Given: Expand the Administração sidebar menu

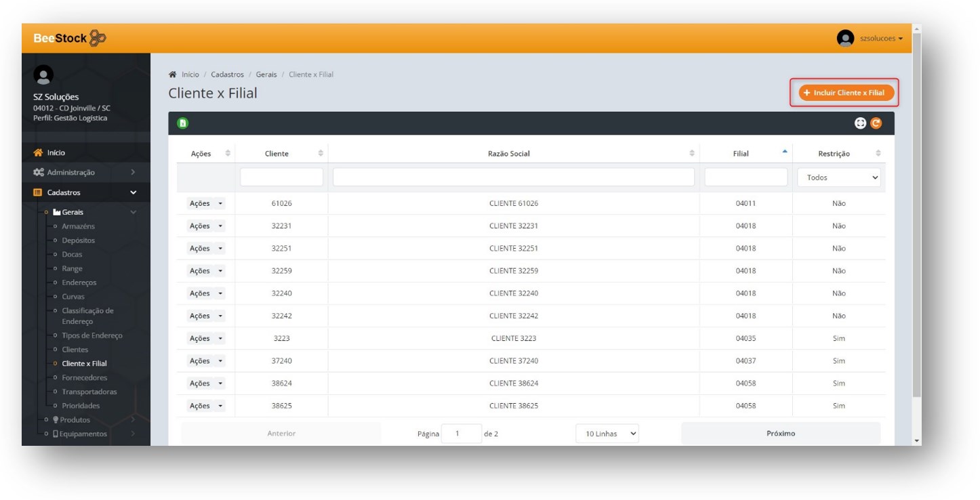Looking at the screenshot, I should click(85, 173).
